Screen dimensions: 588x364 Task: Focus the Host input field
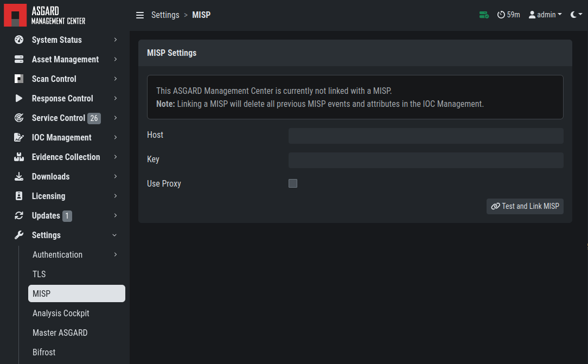click(426, 136)
